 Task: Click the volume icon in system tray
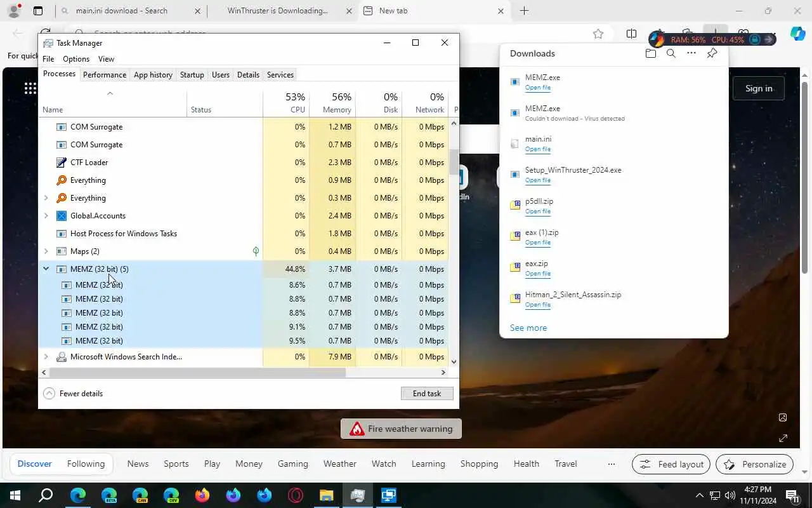(x=730, y=495)
